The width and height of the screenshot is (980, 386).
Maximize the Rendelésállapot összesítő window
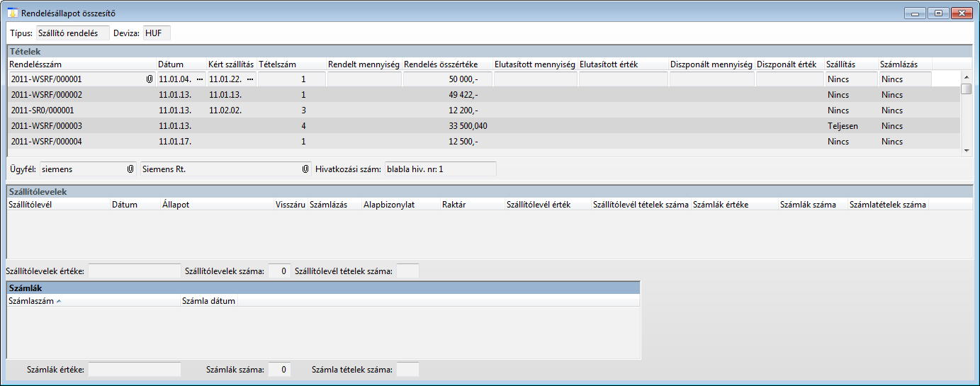(x=938, y=13)
